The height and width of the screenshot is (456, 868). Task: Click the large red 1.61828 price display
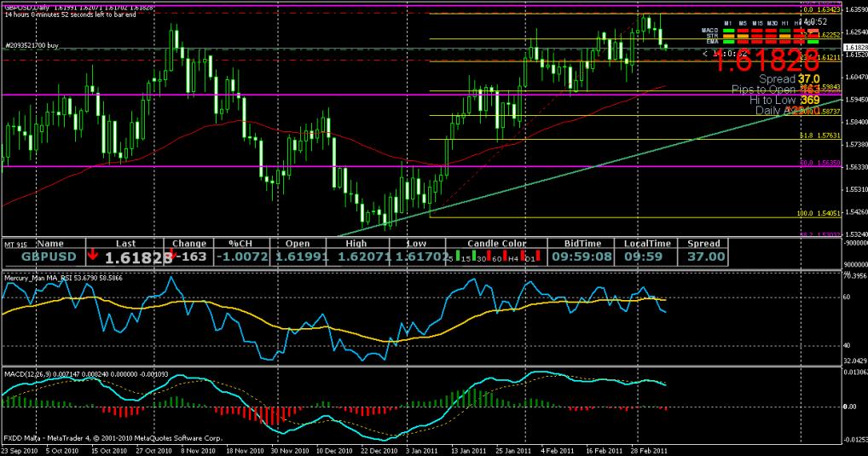(765, 60)
